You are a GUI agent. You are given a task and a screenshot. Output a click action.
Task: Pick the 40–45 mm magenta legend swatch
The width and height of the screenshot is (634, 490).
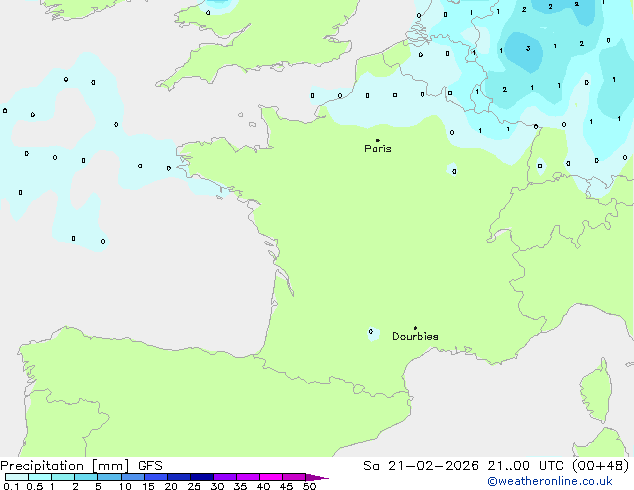click(271, 477)
